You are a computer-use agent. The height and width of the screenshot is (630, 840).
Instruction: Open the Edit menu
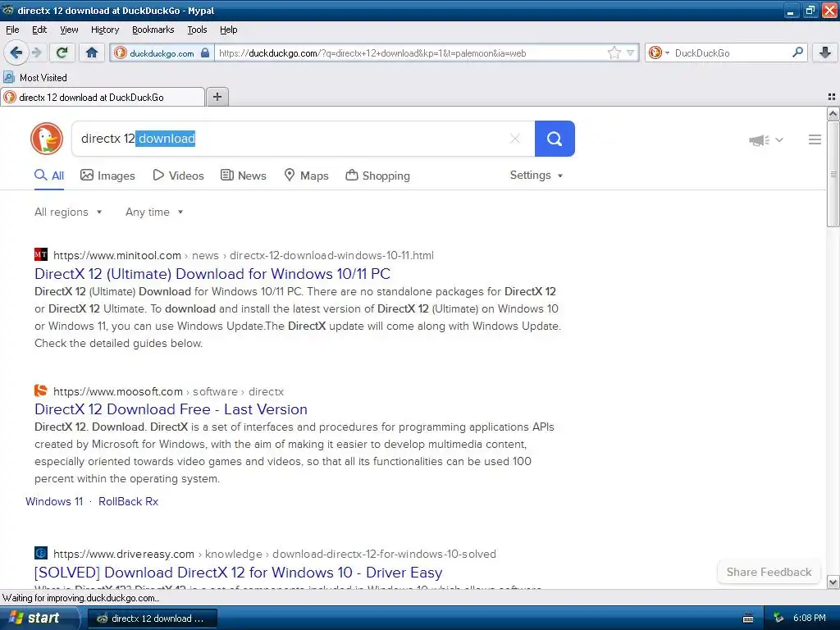39,30
